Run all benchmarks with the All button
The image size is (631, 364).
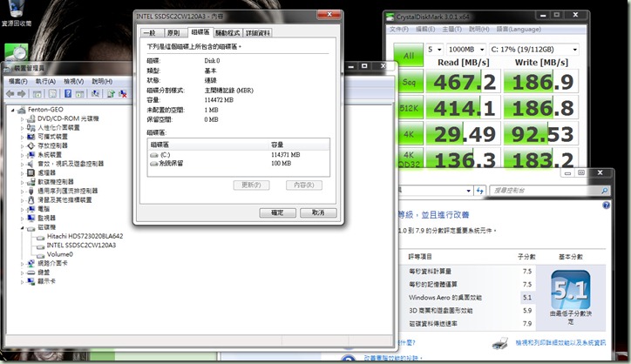(x=409, y=55)
